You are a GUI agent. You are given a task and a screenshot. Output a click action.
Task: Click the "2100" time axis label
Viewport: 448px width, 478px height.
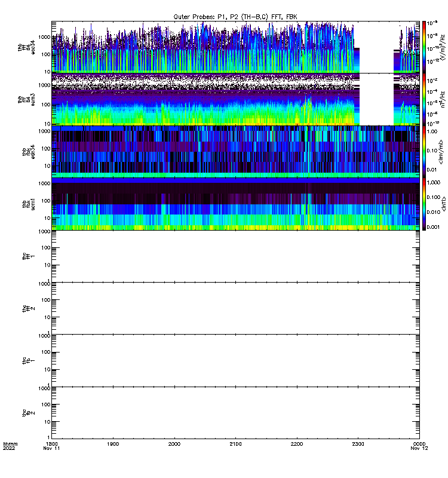(x=235, y=444)
